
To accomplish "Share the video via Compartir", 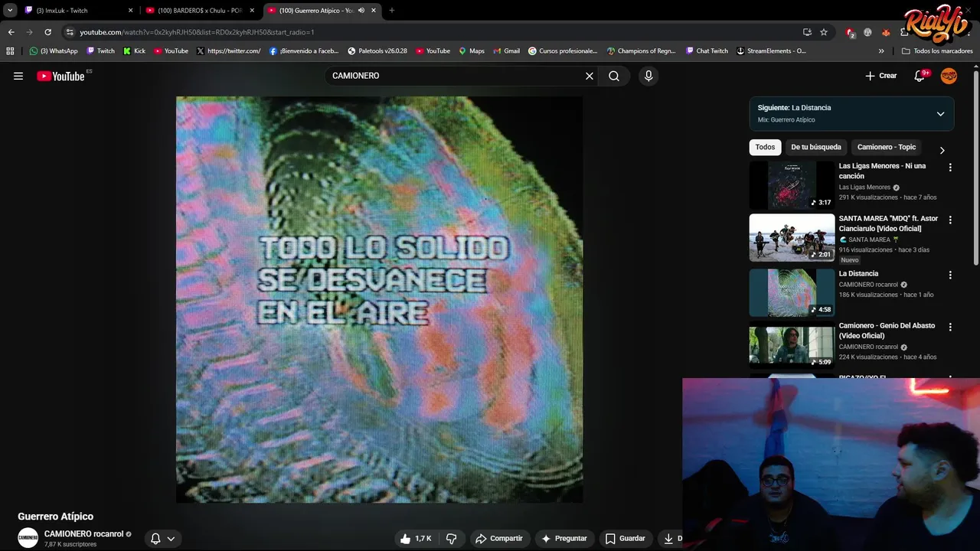I will 498,539.
